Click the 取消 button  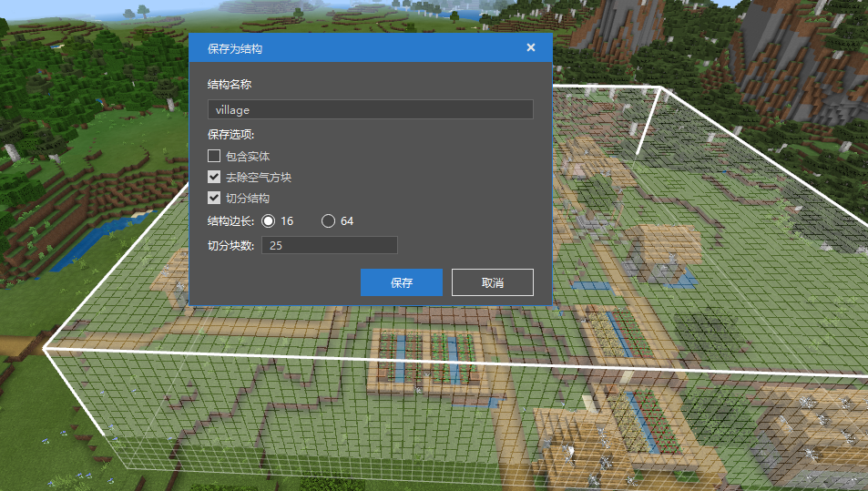pyautogui.click(x=493, y=282)
